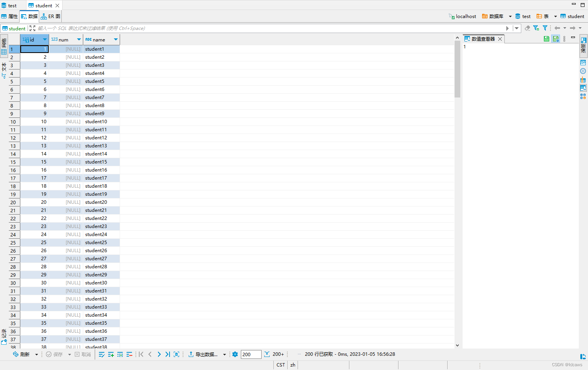This screenshot has width=588, height=370.
Task: Click the scroll down arrow of data grid
Action: click(457, 345)
